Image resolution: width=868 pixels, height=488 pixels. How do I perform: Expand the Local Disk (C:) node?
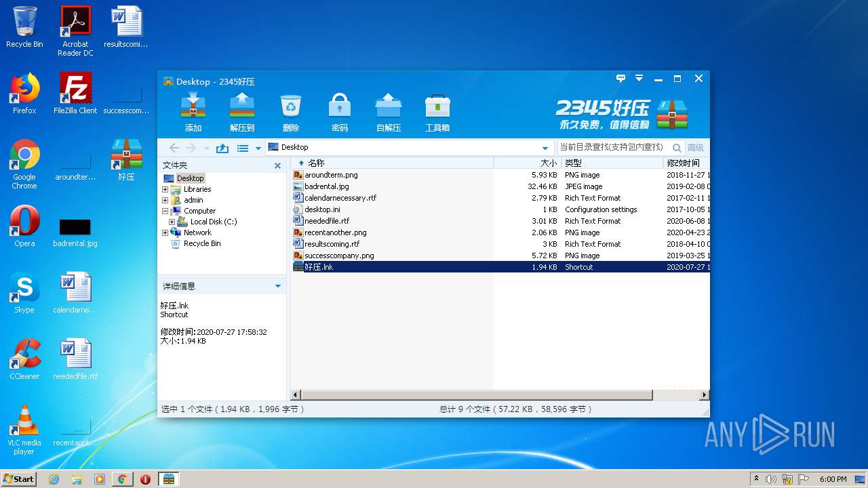coord(172,222)
